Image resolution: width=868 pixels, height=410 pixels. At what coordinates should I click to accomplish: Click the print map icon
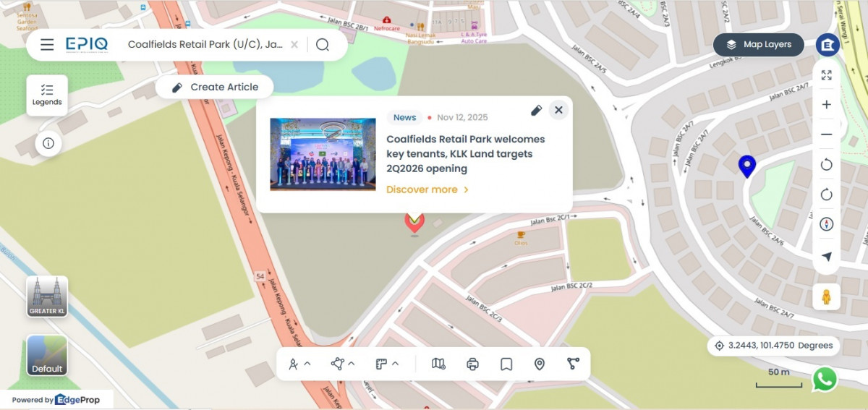pyautogui.click(x=472, y=364)
